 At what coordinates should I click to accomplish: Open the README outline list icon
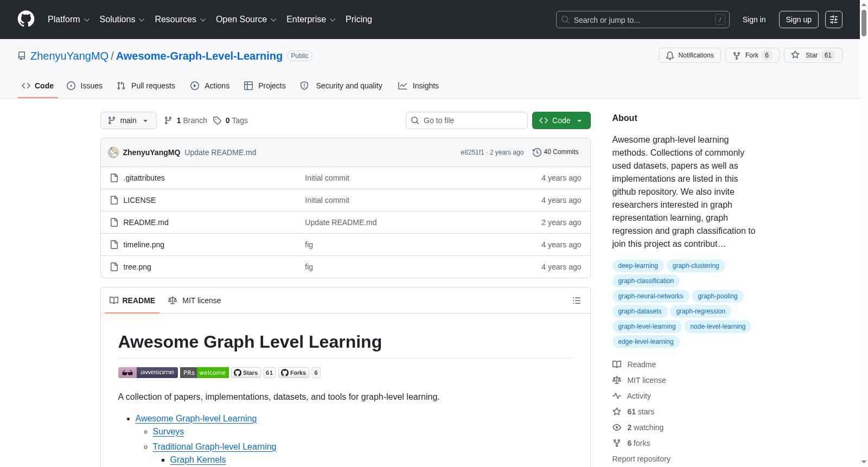[x=577, y=300]
